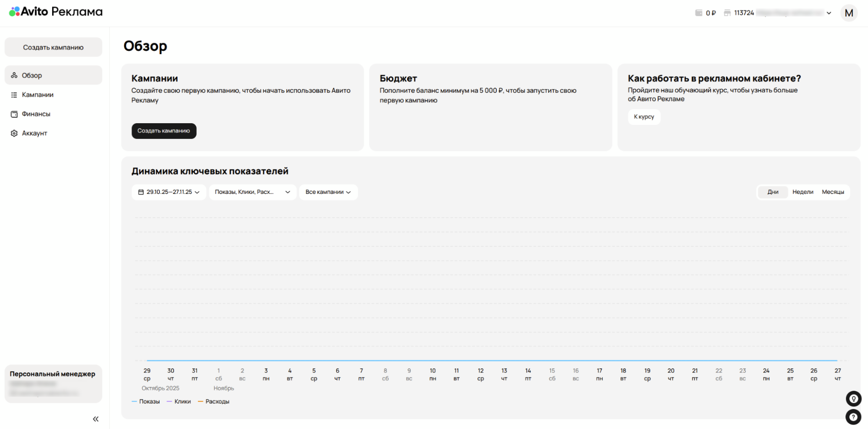Open the Все кампании filter dropdown
Image resolution: width=868 pixels, height=429 pixels.
(x=328, y=192)
